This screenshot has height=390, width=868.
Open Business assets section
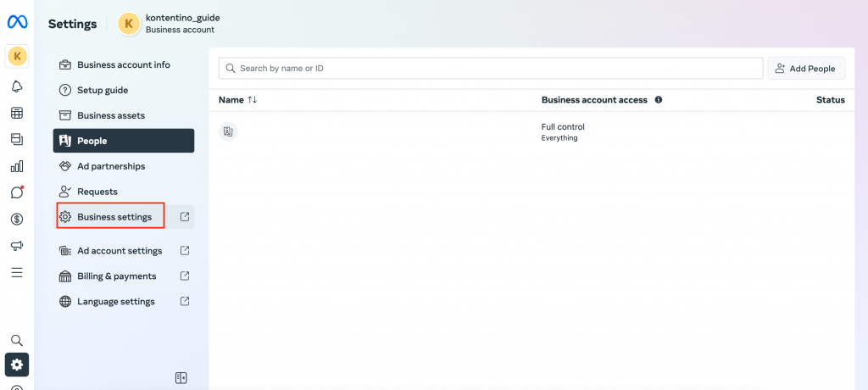(110, 115)
